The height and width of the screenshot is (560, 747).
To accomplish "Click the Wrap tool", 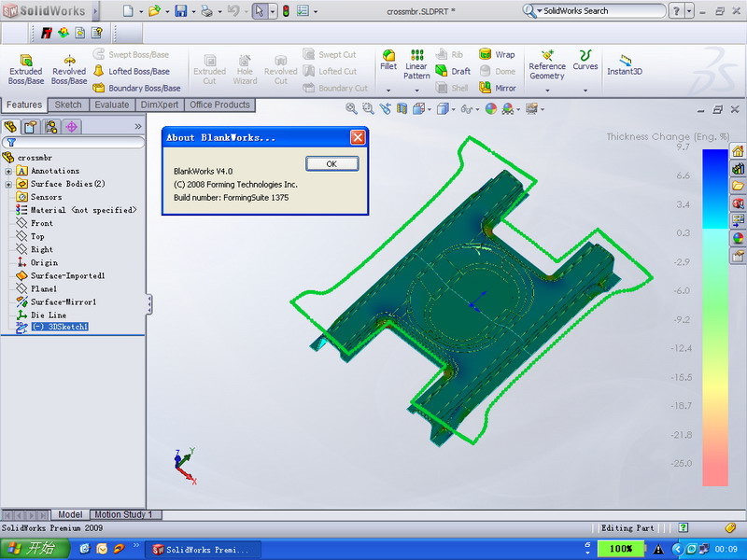I will (497, 55).
